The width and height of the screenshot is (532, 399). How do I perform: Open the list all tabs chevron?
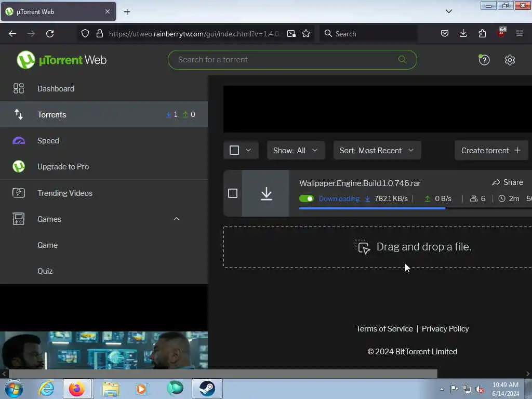coord(448,11)
